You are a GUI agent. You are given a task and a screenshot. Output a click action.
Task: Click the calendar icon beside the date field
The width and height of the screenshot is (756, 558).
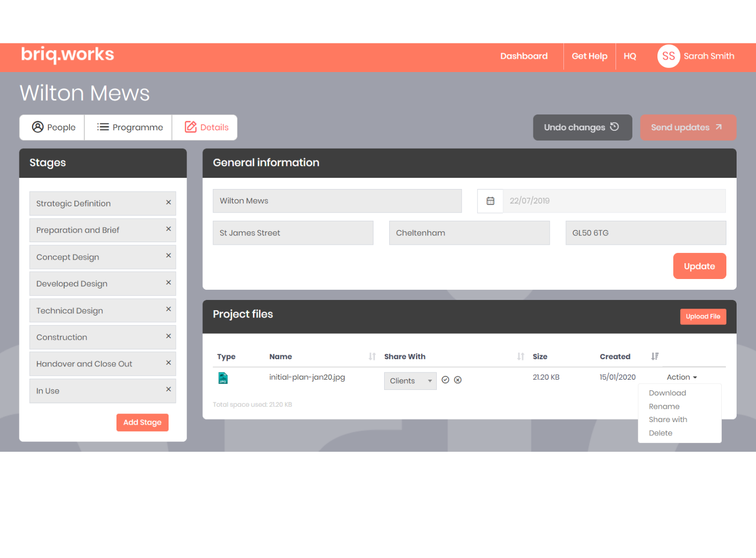click(490, 201)
